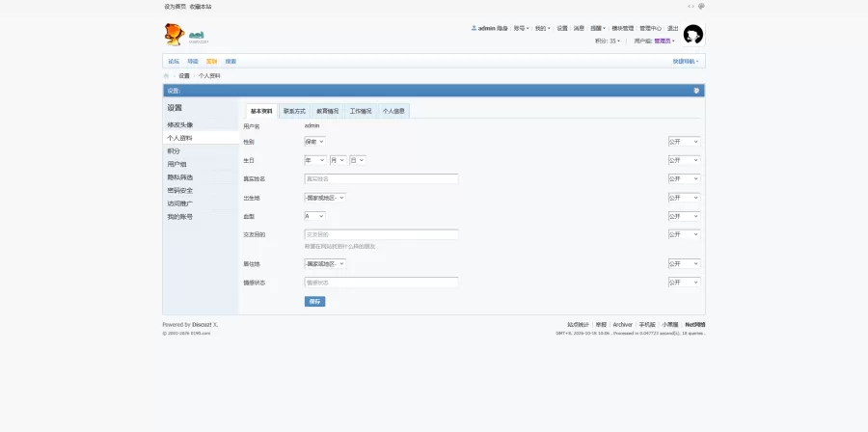Open 模块管理 link
The height and width of the screenshot is (432, 868).
pos(623,28)
